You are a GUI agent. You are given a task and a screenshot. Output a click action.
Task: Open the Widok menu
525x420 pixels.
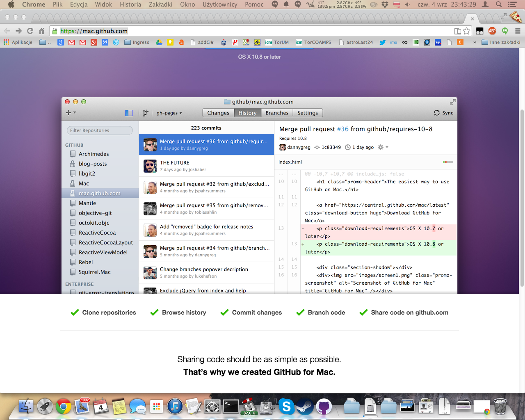point(103,5)
